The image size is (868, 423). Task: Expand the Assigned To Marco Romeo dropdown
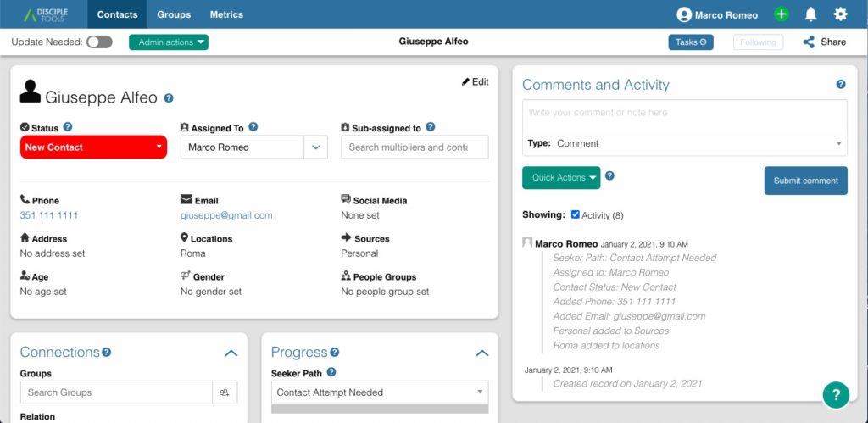[315, 147]
